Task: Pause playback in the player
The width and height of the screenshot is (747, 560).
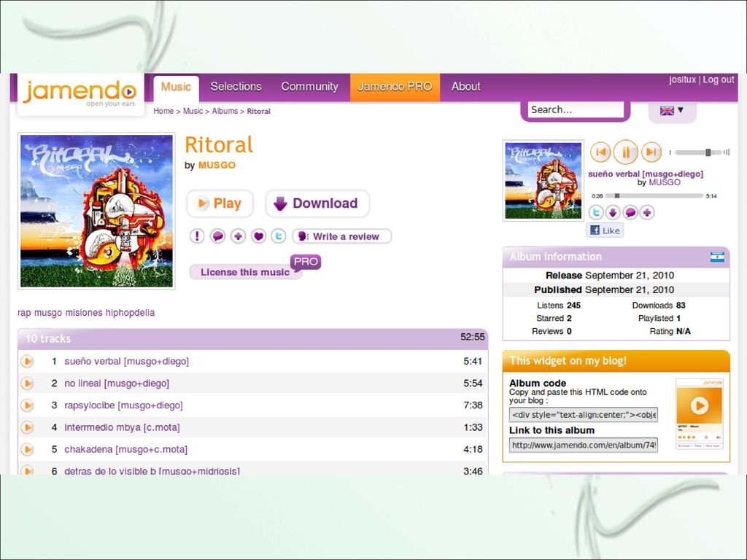Action: pos(625,152)
